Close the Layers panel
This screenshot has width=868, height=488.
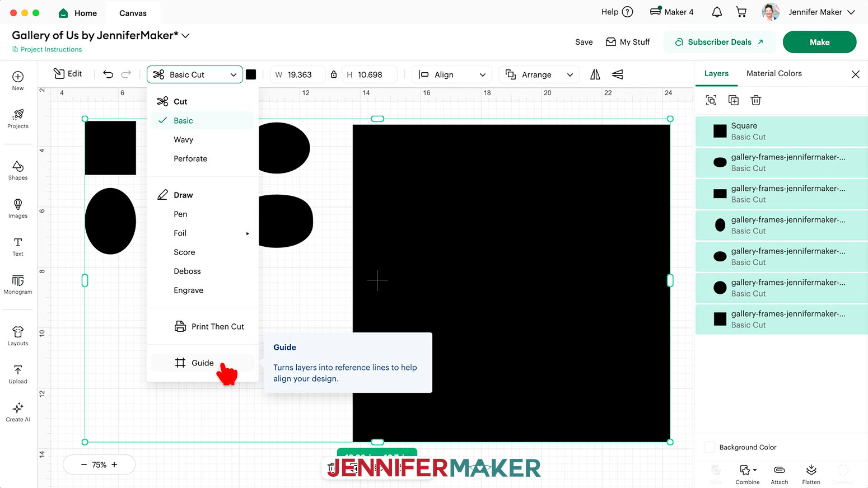tap(855, 74)
